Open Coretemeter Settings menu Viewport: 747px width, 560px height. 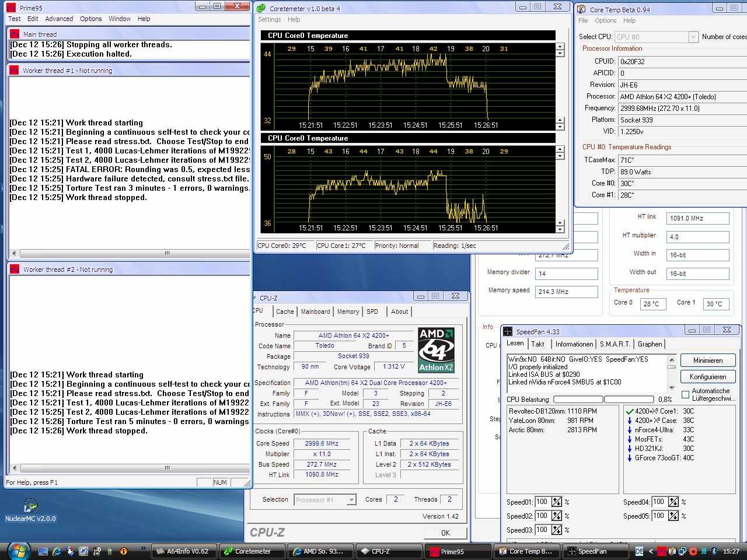269,19
